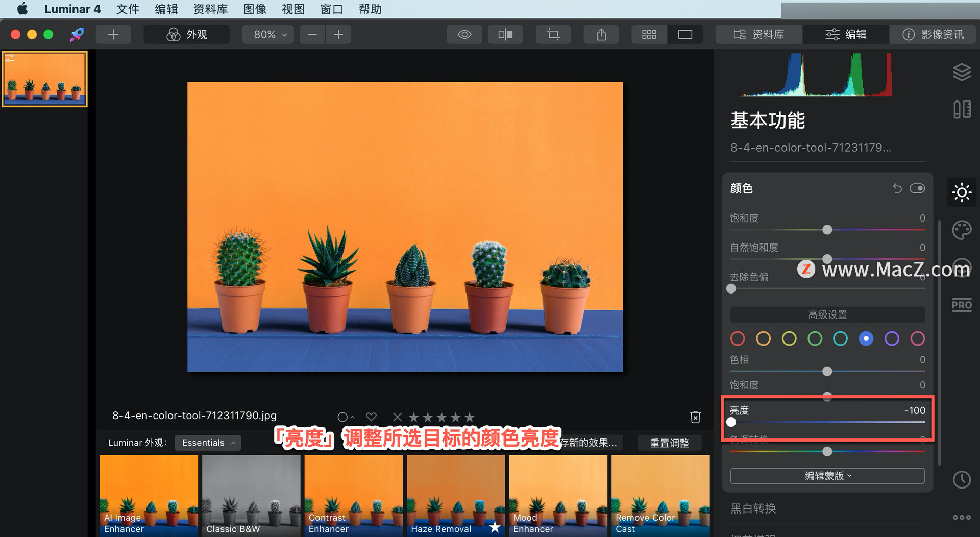Click the 亮度 slider track

click(x=827, y=422)
